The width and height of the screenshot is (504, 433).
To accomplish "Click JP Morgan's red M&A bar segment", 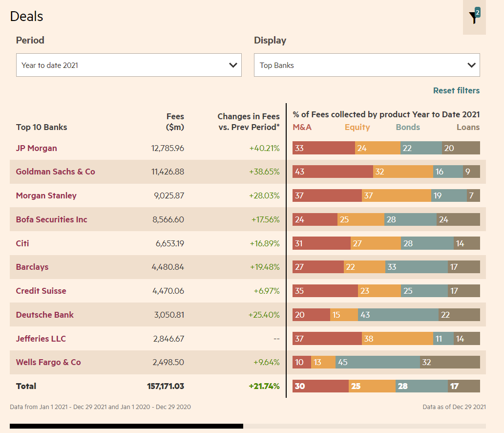I will click(x=323, y=148).
